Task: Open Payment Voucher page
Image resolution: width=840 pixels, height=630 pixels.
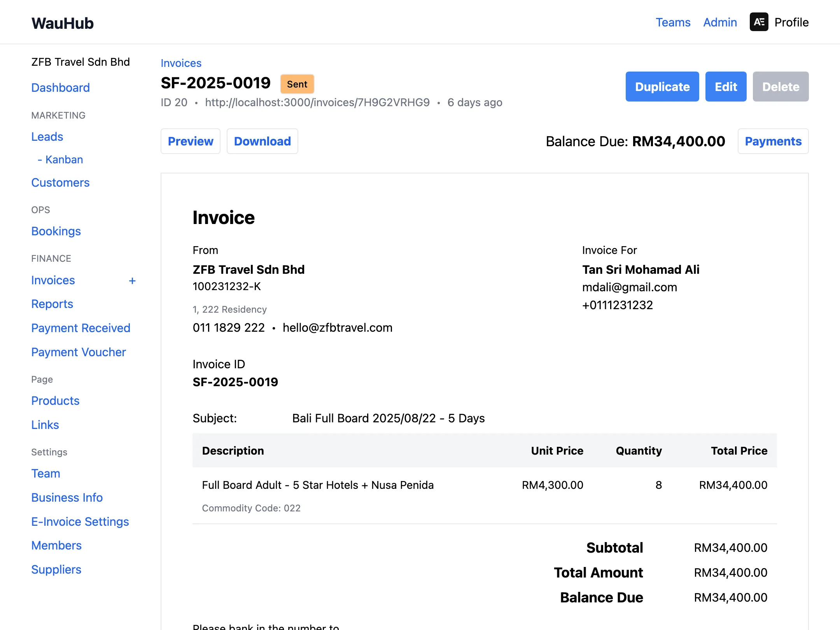Action: point(79,352)
